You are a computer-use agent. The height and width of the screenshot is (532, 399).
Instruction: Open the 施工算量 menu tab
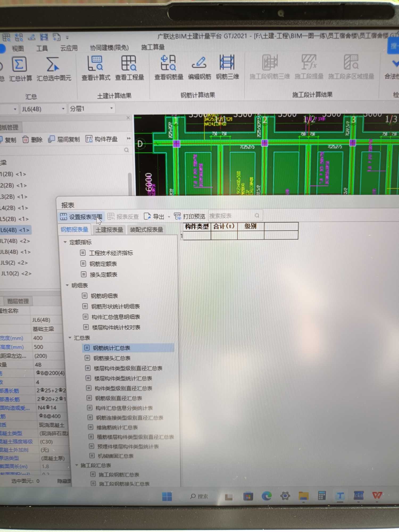tap(153, 47)
